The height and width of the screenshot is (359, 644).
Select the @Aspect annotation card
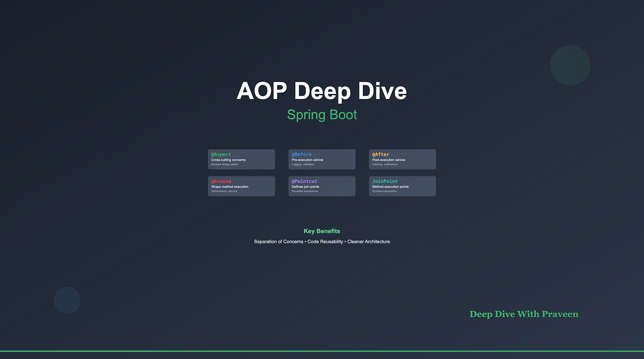[241, 159]
